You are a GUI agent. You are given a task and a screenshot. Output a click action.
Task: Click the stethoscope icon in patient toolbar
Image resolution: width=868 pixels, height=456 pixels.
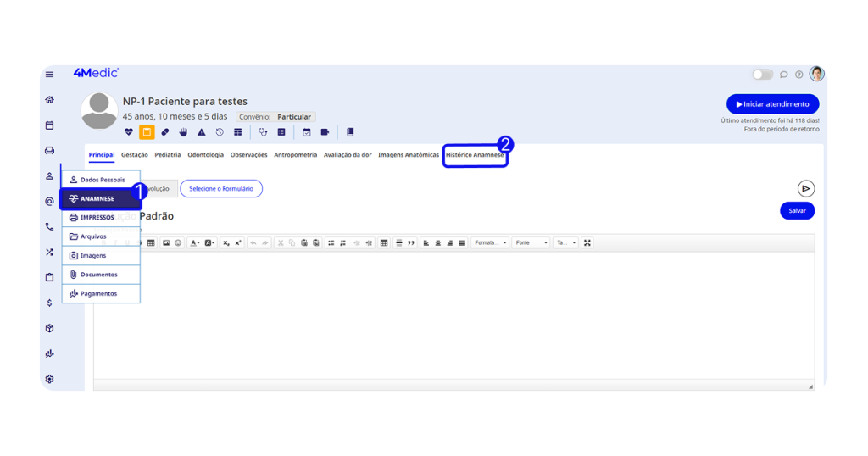pyautogui.click(x=263, y=132)
